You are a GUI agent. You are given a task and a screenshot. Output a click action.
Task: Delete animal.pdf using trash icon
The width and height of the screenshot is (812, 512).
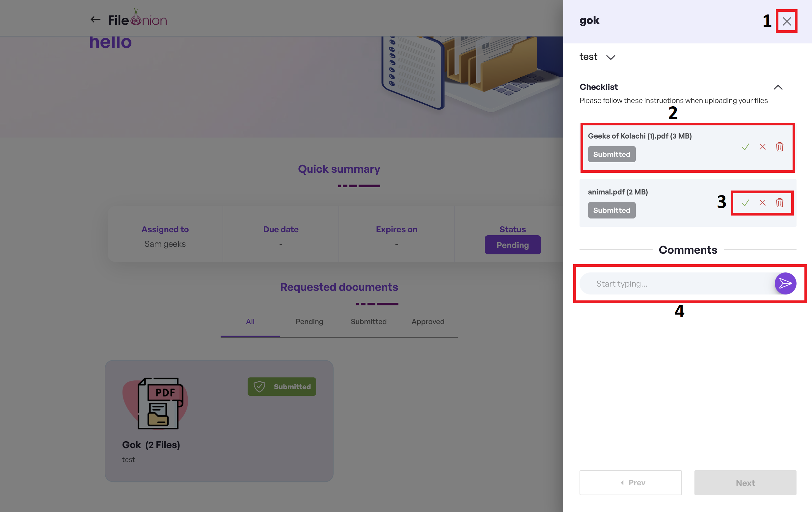780,203
